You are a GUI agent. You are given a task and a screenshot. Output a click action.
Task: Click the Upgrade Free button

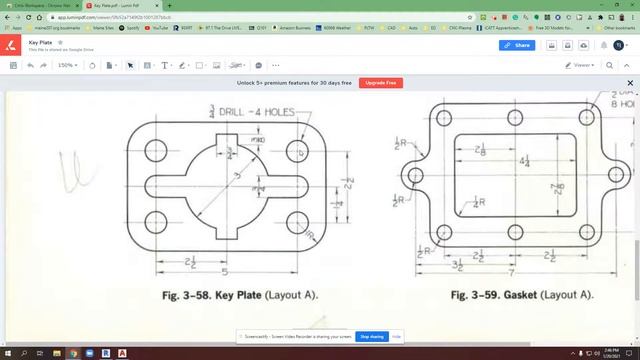pos(381,83)
